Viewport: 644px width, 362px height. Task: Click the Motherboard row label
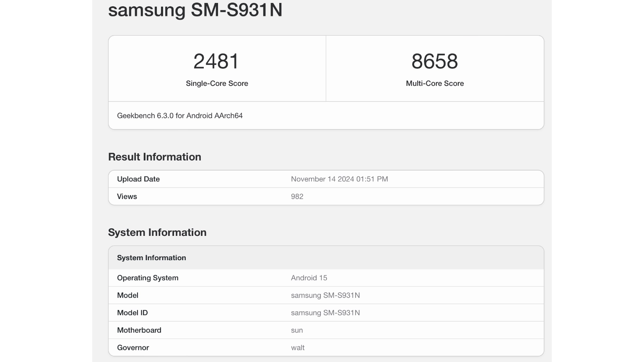click(x=139, y=330)
